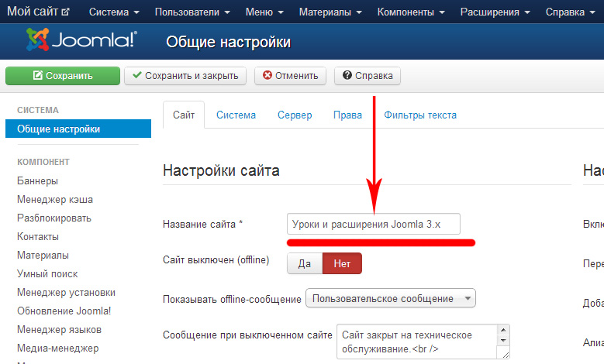The width and height of the screenshot is (604, 364).
Task: Set Site Offline to Yes (Да)
Action: [305, 263]
